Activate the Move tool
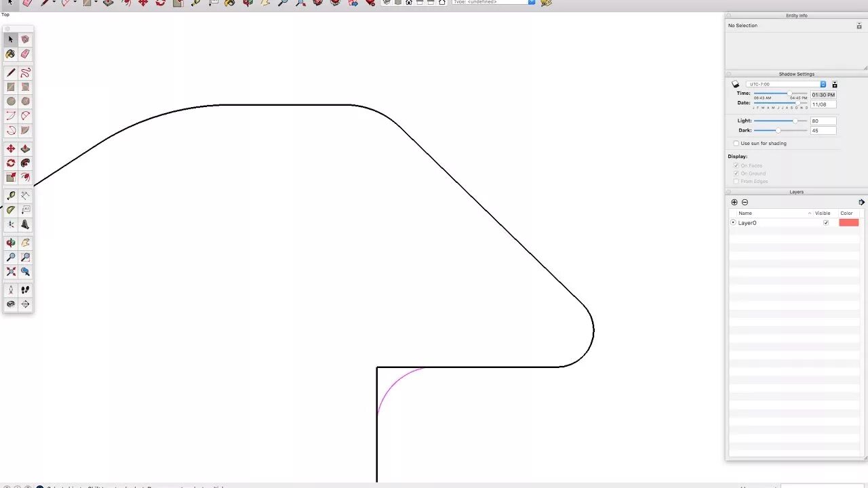This screenshot has width=868, height=488. click(x=11, y=148)
